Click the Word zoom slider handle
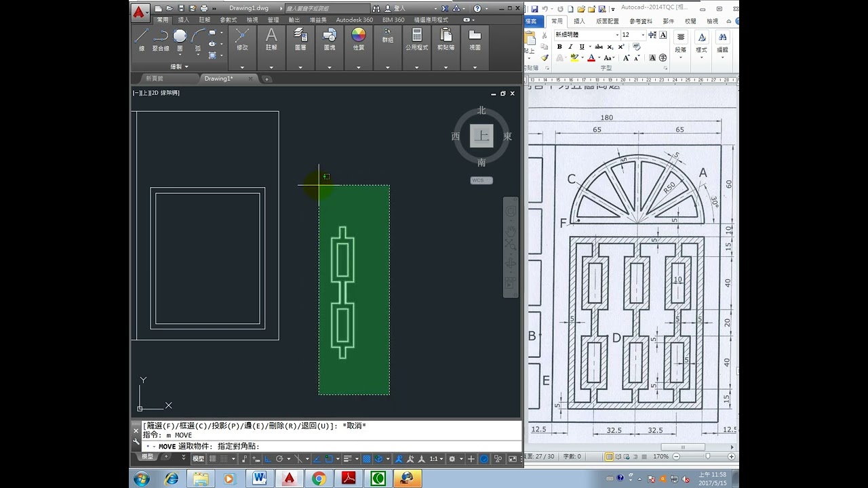Screen dimensions: 868x488 pos(708,457)
